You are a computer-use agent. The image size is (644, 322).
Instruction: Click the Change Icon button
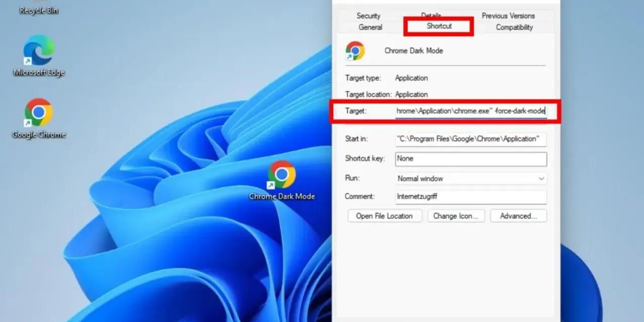(x=456, y=216)
